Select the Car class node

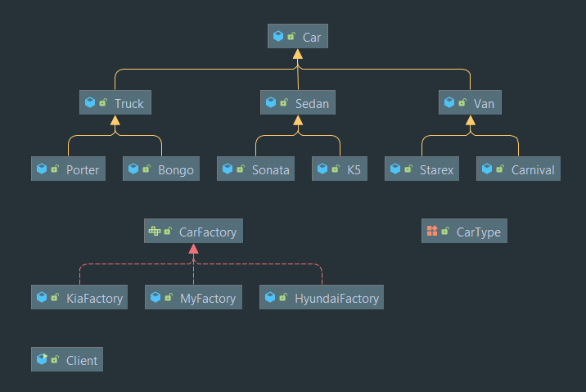[297, 36]
